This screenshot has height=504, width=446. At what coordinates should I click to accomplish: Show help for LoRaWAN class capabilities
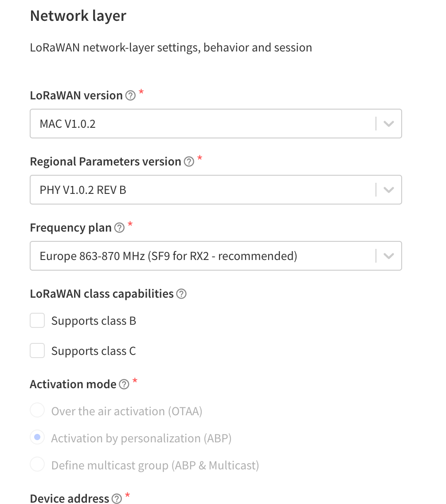coord(181,294)
